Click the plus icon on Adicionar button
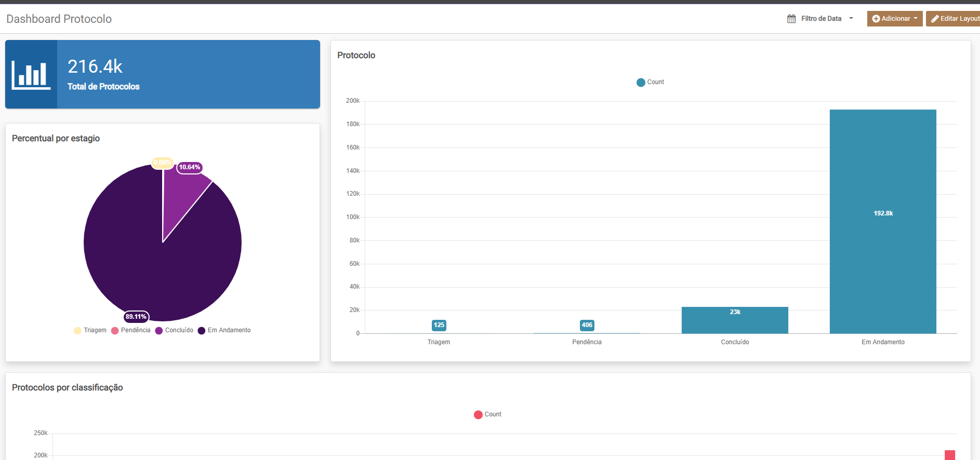This screenshot has width=980, height=460. (876, 19)
